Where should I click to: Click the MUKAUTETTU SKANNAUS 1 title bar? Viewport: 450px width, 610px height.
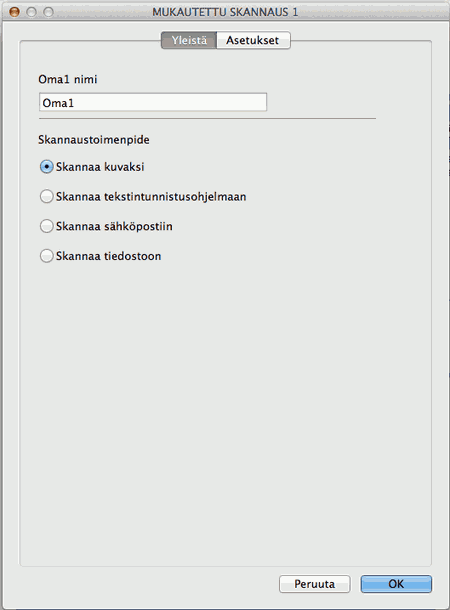point(225,12)
